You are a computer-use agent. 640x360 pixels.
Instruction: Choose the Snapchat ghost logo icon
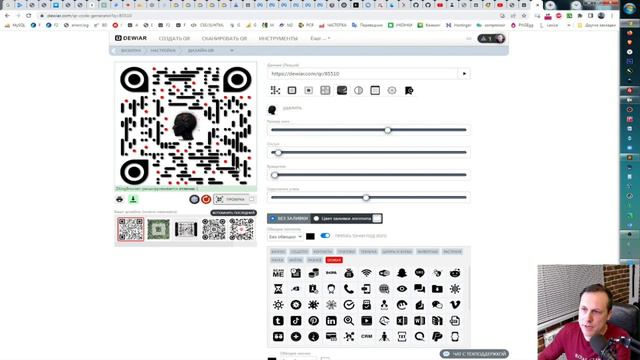[402, 273]
